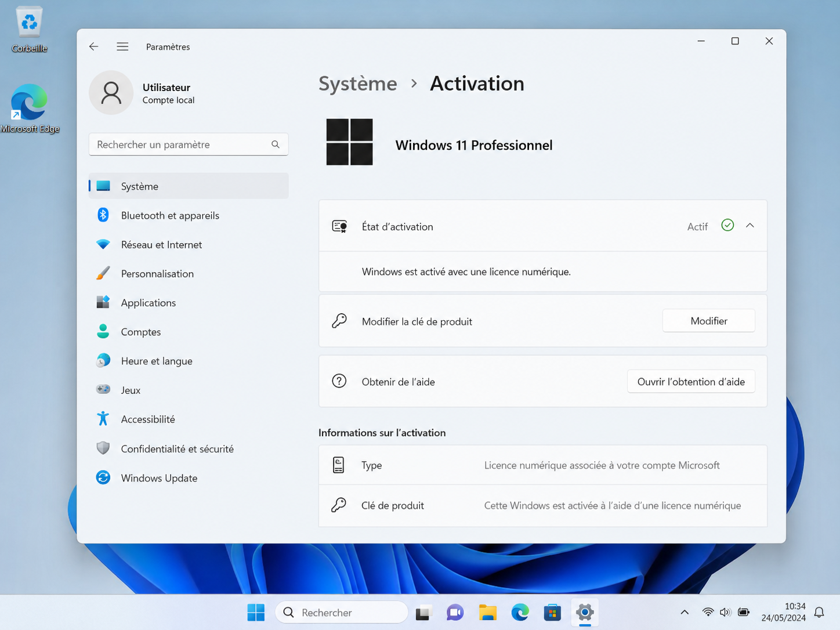Open Task View on the taskbar
The height and width of the screenshot is (630, 840).
(x=424, y=612)
